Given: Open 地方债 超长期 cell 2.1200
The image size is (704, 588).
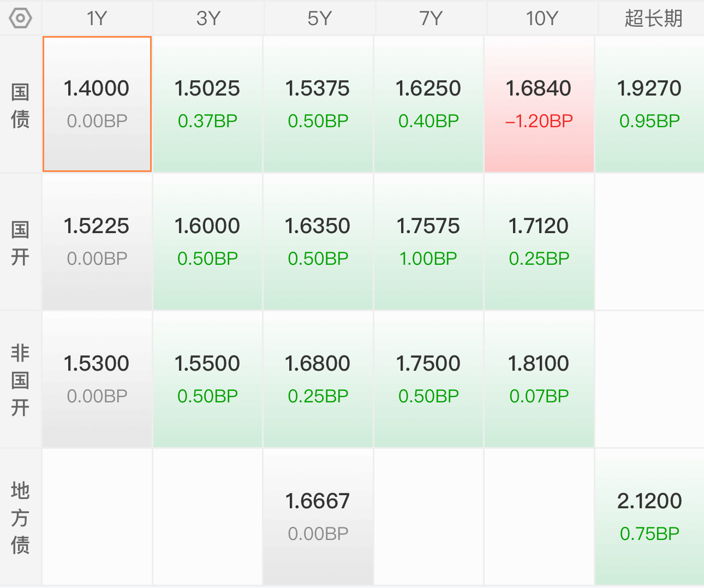Looking at the screenshot, I should pyautogui.click(x=649, y=517).
